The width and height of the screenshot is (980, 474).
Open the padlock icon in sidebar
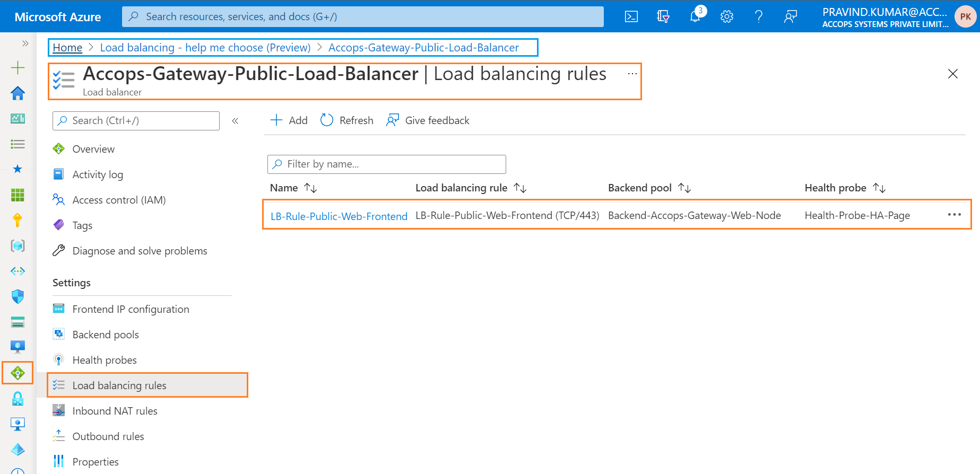(x=18, y=399)
